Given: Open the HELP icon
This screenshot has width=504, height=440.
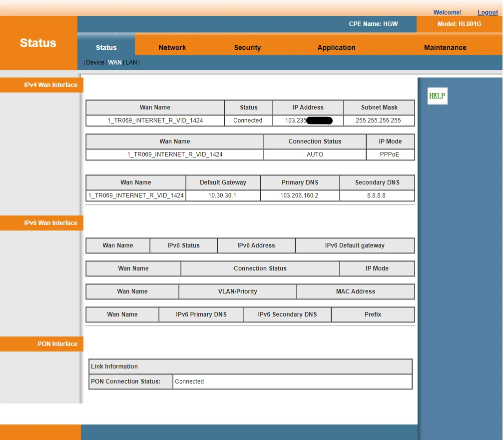Looking at the screenshot, I should (x=437, y=96).
